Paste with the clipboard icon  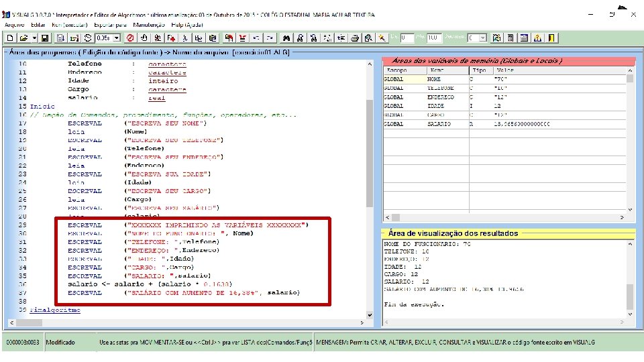pos(213,38)
